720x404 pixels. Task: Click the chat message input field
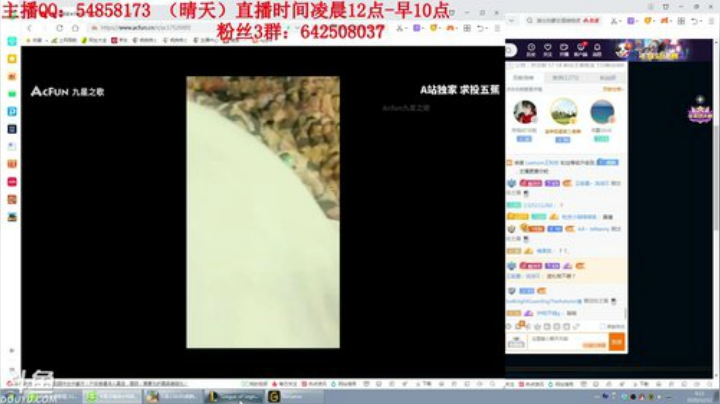(x=568, y=342)
